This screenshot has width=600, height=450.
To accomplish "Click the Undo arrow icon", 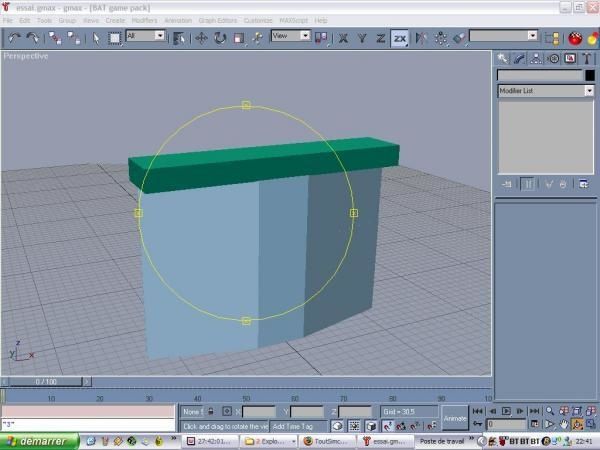I will pyautogui.click(x=14, y=38).
